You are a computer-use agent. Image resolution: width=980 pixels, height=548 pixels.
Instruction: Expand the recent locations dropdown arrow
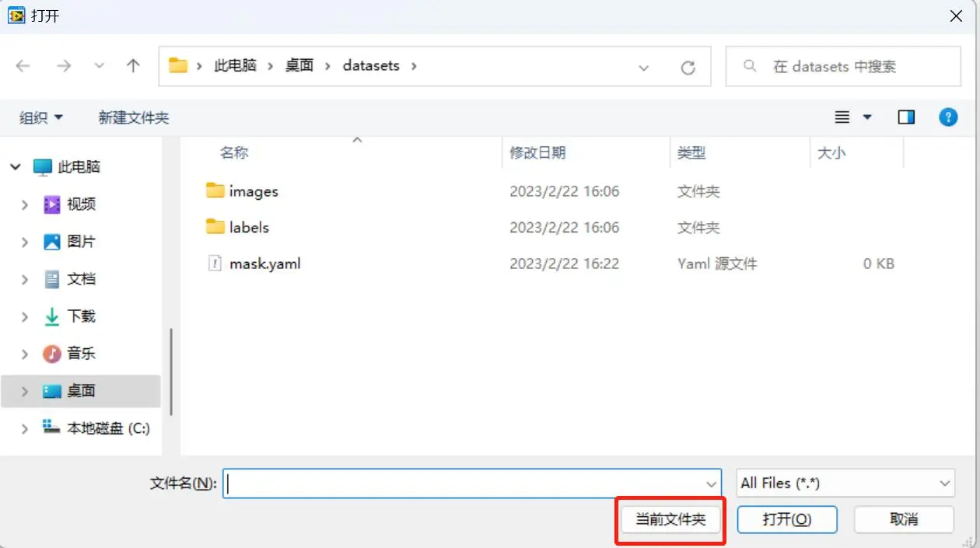[x=99, y=66]
